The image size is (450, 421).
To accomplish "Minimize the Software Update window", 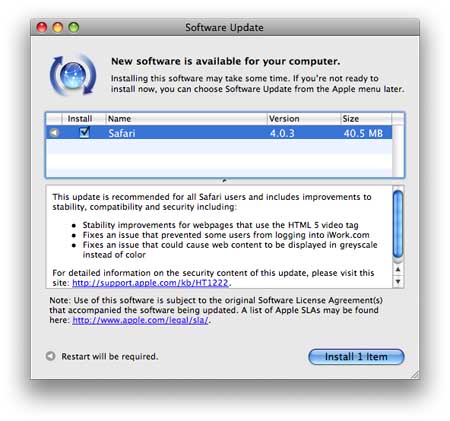I will (x=58, y=27).
